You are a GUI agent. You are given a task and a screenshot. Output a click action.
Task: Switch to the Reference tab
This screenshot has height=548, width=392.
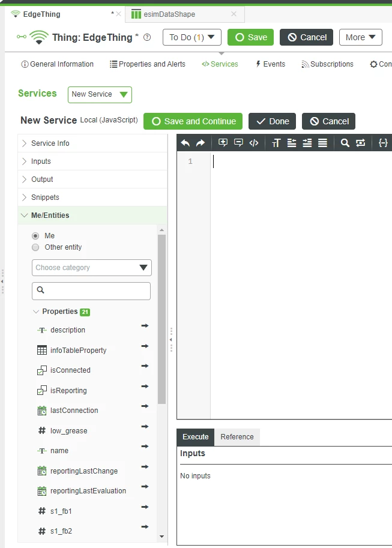pyautogui.click(x=237, y=437)
